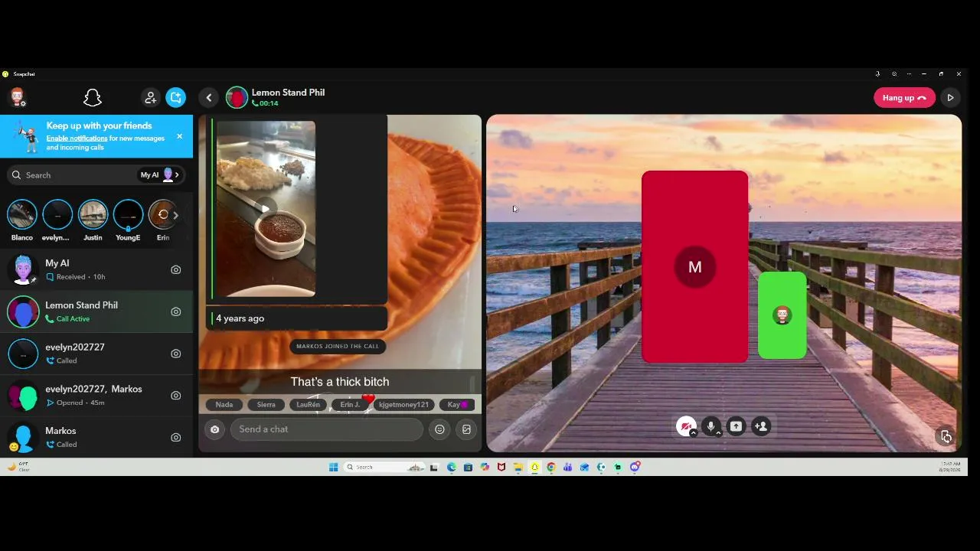The width and height of the screenshot is (980, 551).
Task: Click the Nada name tag
Action: 224,404
